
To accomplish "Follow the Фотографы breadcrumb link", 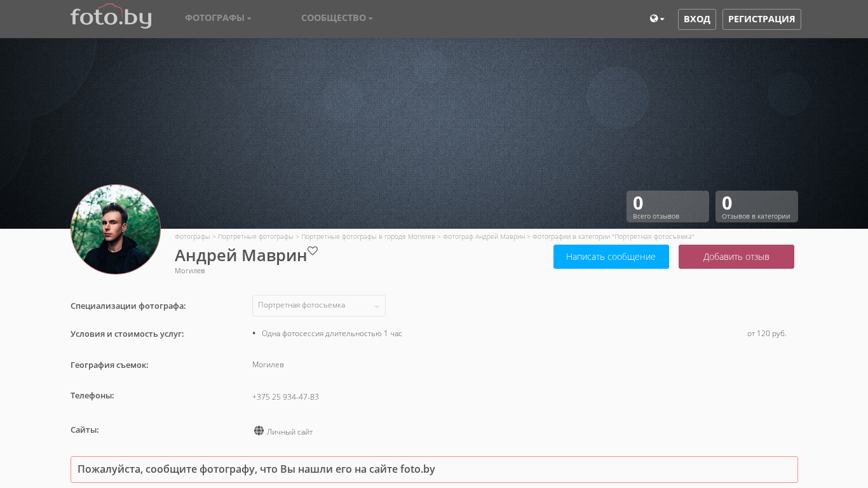I will pyautogui.click(x=192, y=236).
